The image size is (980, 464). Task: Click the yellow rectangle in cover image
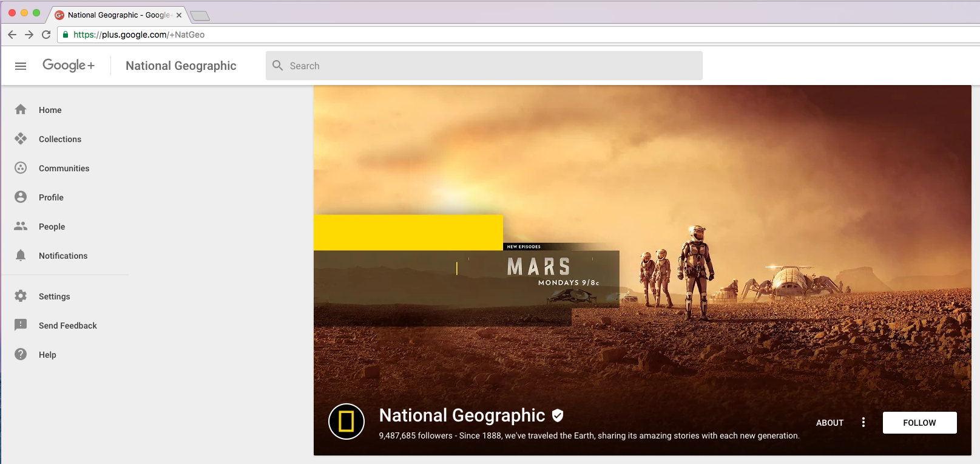click(408, 233)
